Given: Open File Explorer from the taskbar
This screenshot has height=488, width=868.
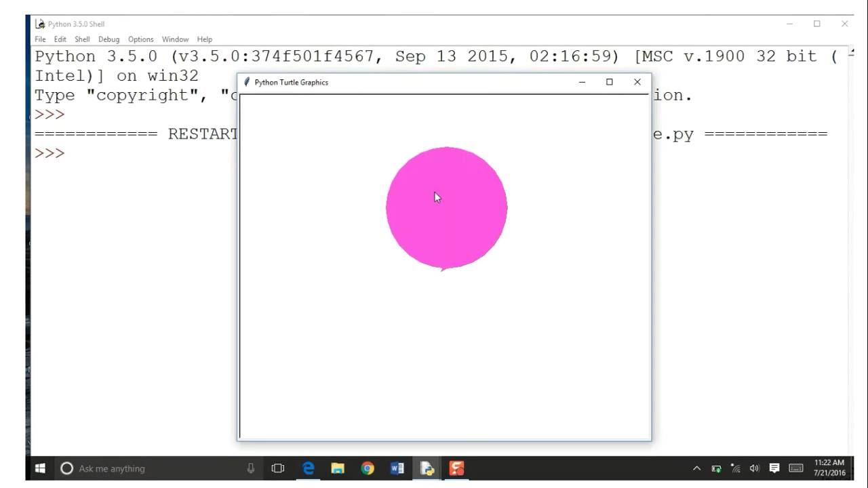Looking at the screenshot, I should [x=338, y=468].
